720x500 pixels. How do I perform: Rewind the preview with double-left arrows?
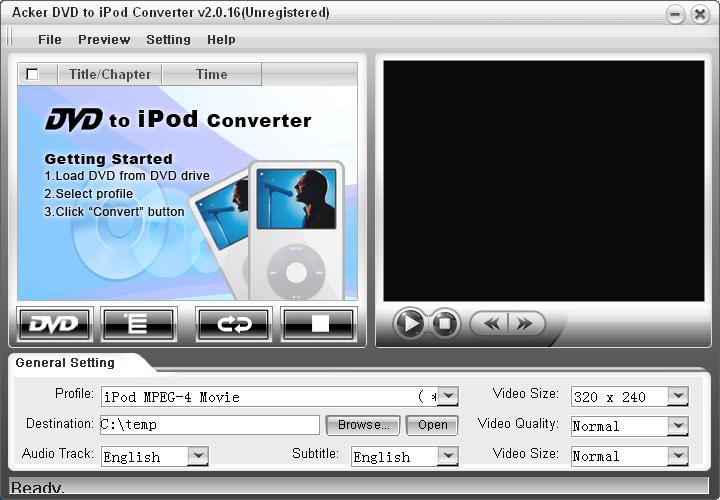coord(490,323)
